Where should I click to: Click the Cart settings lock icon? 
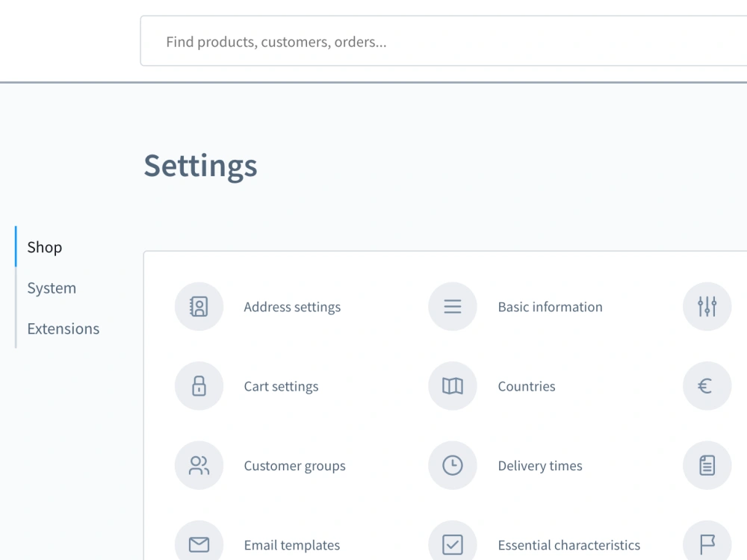[x=199, y=386]
